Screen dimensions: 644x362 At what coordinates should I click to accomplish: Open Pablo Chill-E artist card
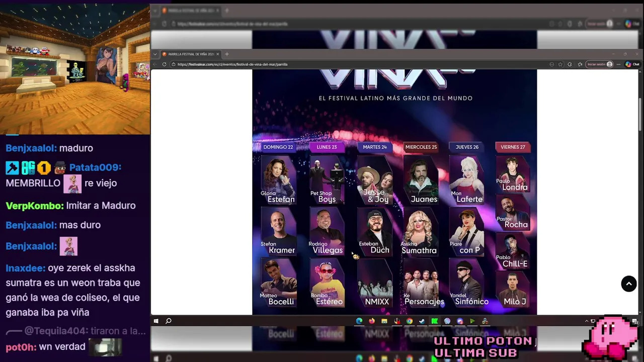click(513, 250)
